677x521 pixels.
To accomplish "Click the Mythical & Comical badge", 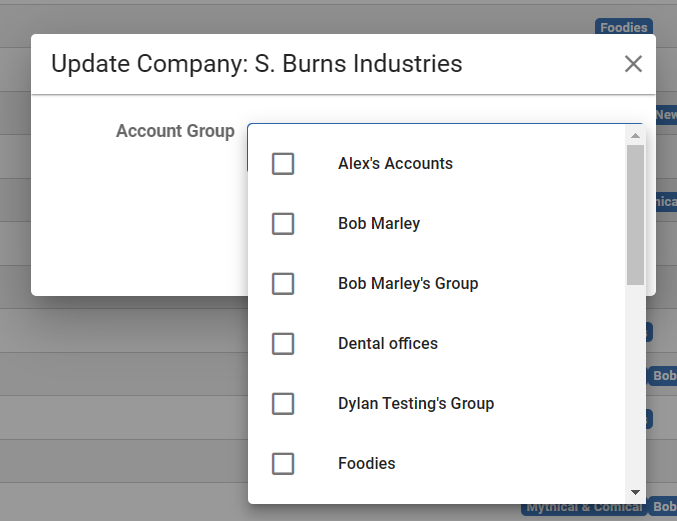I will 584,508.
